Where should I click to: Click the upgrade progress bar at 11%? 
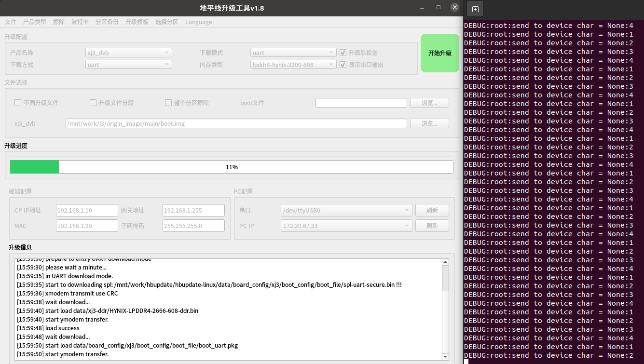232,167
